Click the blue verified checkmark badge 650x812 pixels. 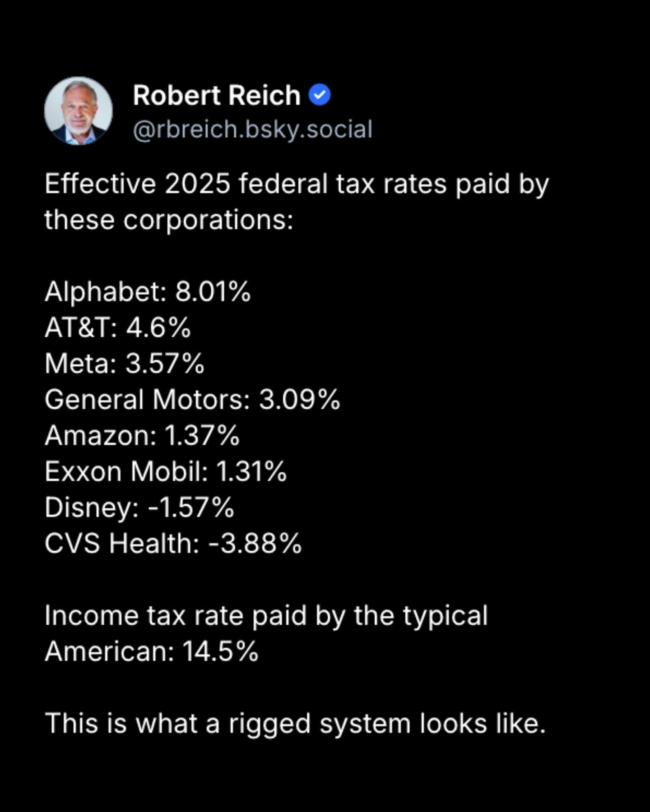pyautogui.click(x=320, y=95)
